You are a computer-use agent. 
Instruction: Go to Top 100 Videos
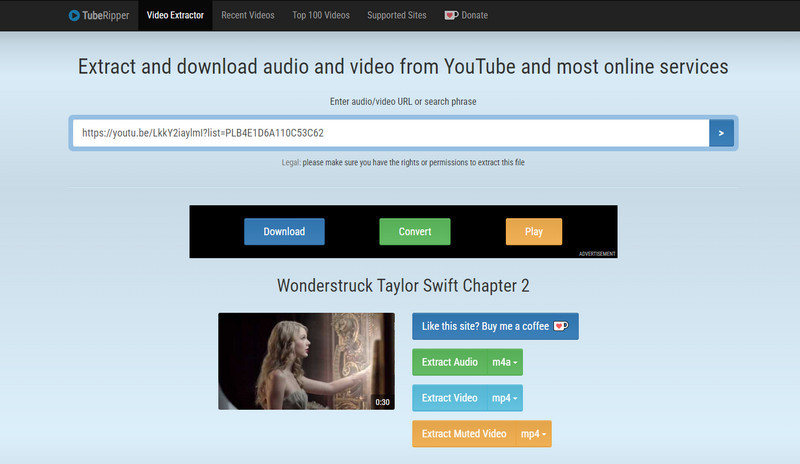point(321,15)
